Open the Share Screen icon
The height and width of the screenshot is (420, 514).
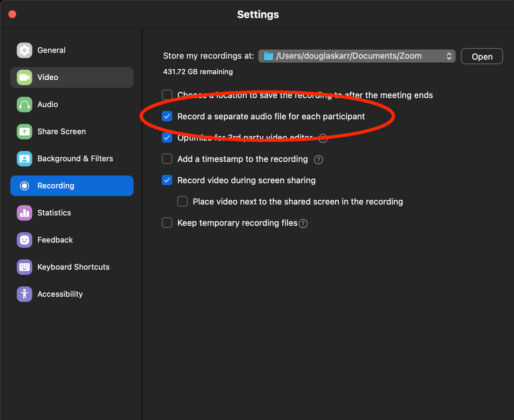(x=25, y=132)
